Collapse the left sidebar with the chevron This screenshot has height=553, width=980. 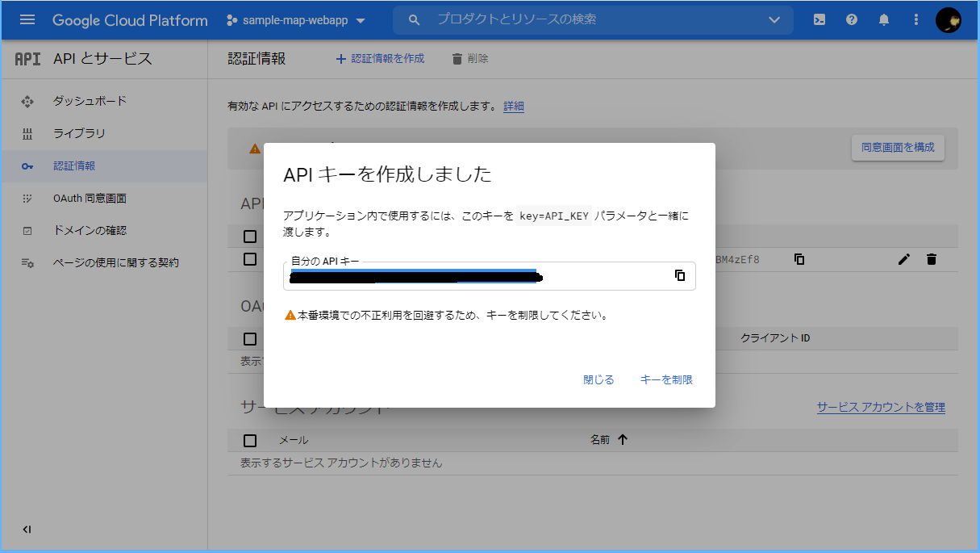pyautogui.click(x=27, y=529)
